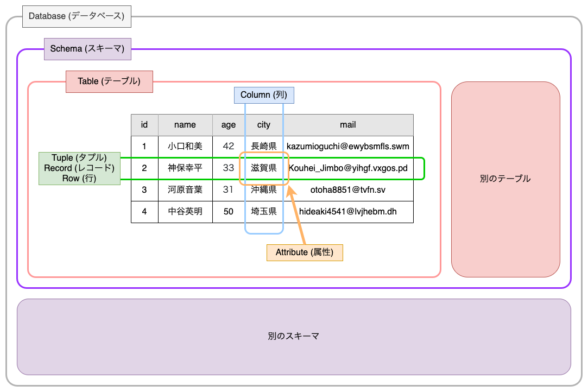Select the name column header
This screenshot has width=588, height=392.
coord(185,125)
